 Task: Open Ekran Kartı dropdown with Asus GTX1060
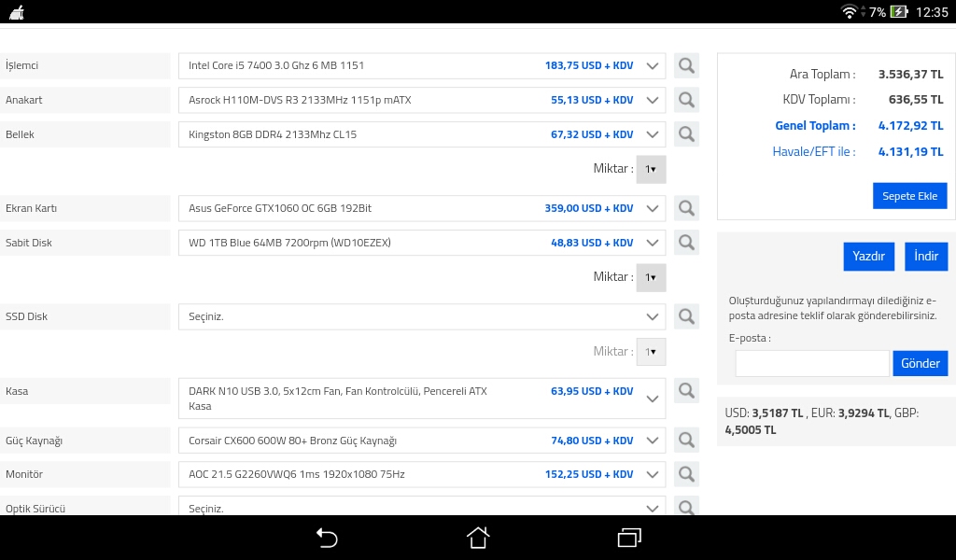[x=422, y=208]
